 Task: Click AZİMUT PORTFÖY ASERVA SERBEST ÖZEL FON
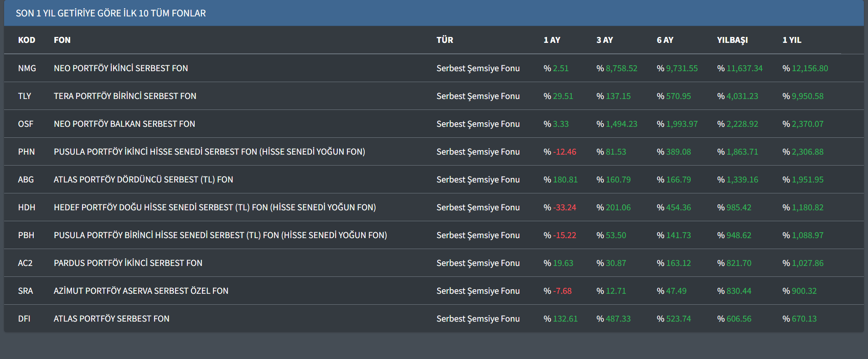tap(141, 291)
